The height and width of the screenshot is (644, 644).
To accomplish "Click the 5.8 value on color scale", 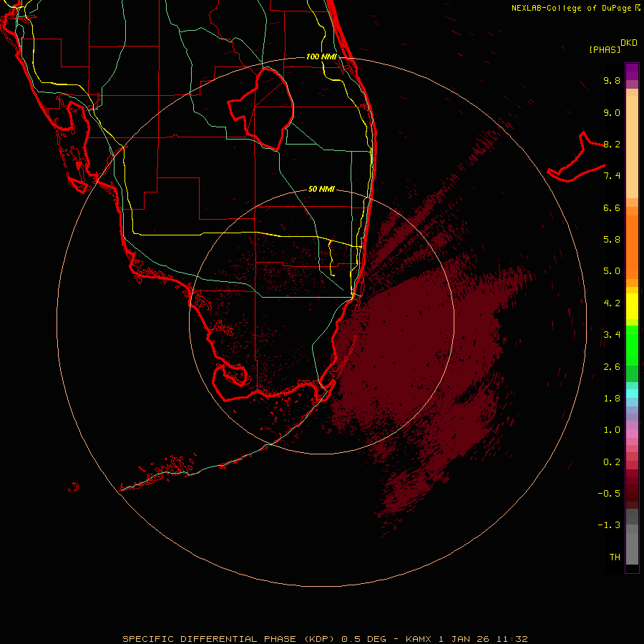I will click(x=612, y=240).
